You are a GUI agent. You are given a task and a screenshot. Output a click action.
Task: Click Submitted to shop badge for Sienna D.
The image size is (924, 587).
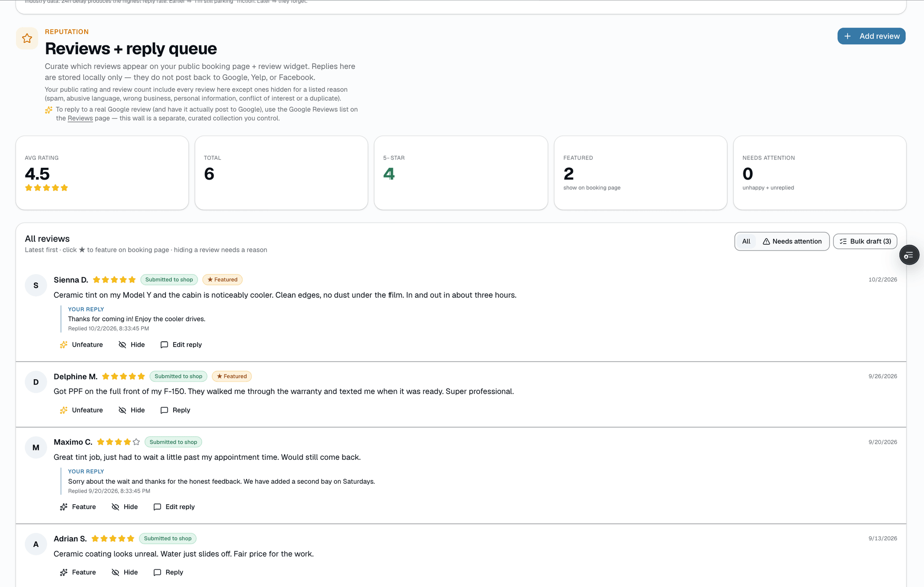point(169,279)
